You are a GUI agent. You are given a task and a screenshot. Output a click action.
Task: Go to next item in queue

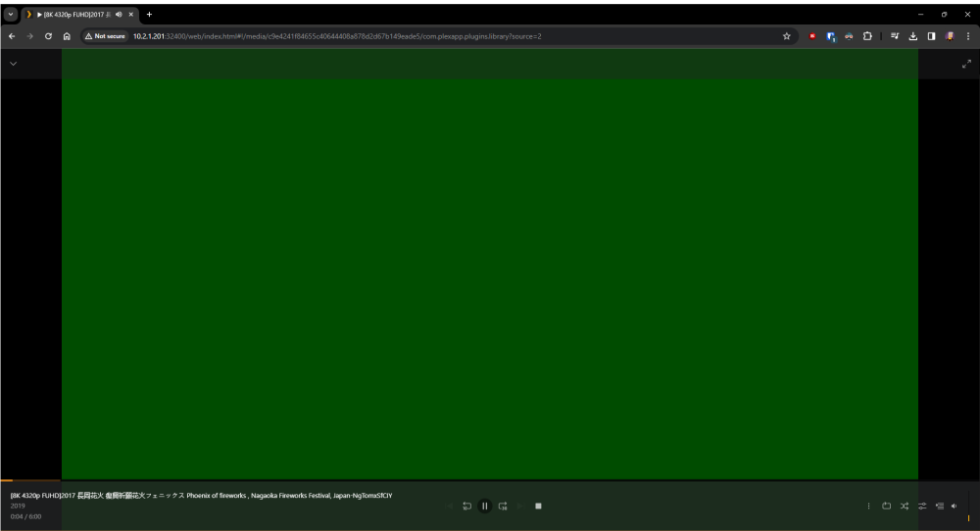coord(520,506)
